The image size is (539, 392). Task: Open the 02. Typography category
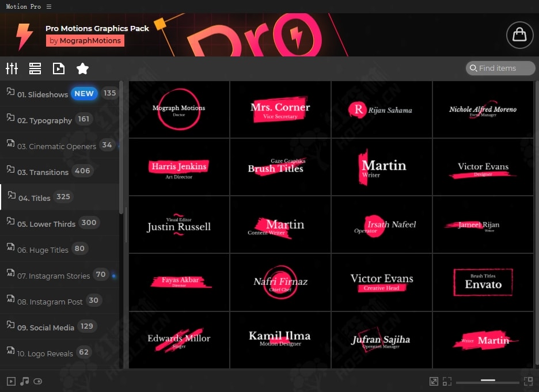(x=60, y=119)
